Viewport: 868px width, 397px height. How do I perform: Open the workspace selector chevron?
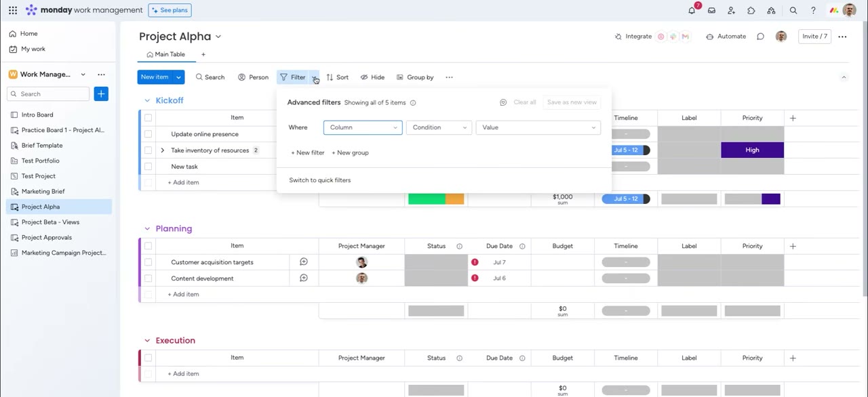pyautogui.click(x=83, y=75)
